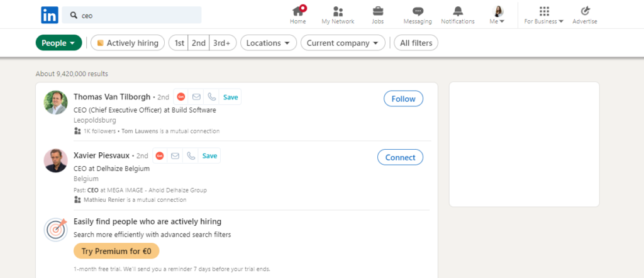Open the Me profile menu
The image size is (644, 278).
click(497, 15)
